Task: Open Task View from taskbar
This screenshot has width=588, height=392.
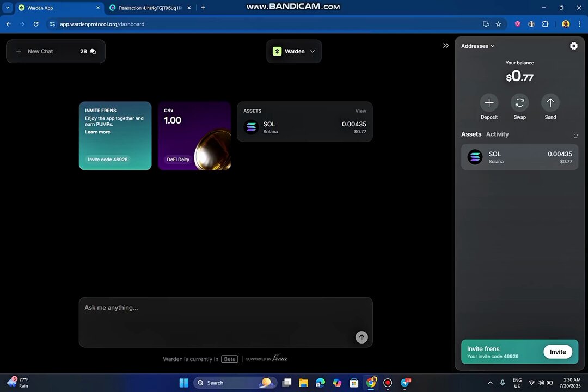Action: [287, 383]
